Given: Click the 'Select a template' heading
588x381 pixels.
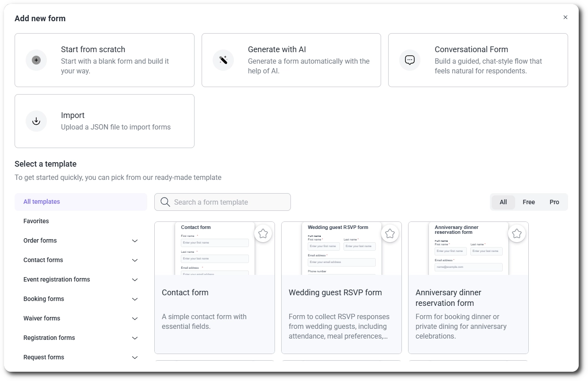Looking at the screenshot, I should click(x=46, y=164).
